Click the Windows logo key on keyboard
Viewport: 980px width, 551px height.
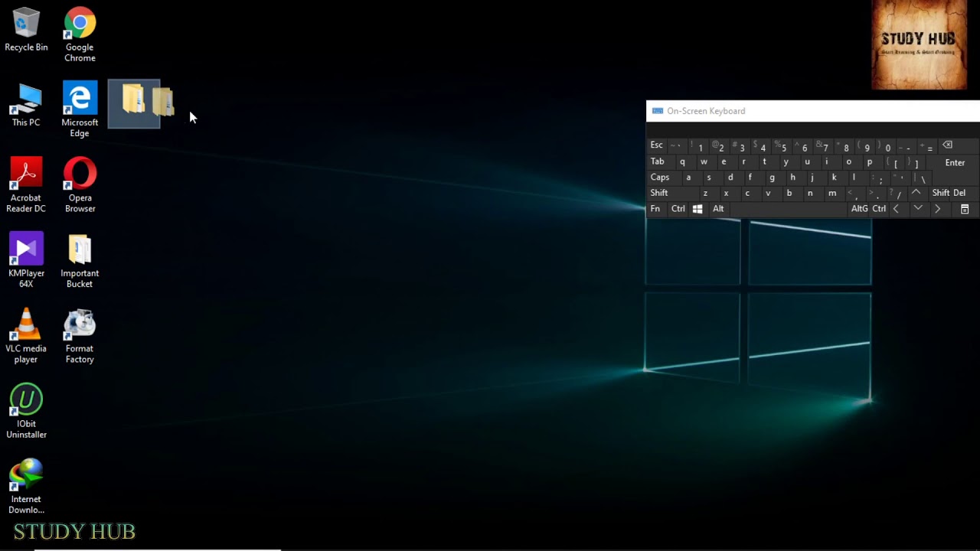coord(697,209)
